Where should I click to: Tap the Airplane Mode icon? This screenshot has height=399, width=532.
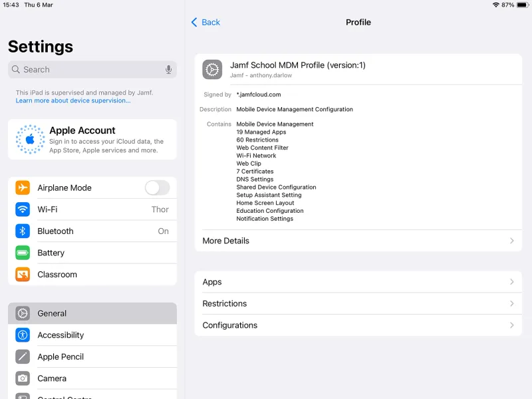[23, 188]
